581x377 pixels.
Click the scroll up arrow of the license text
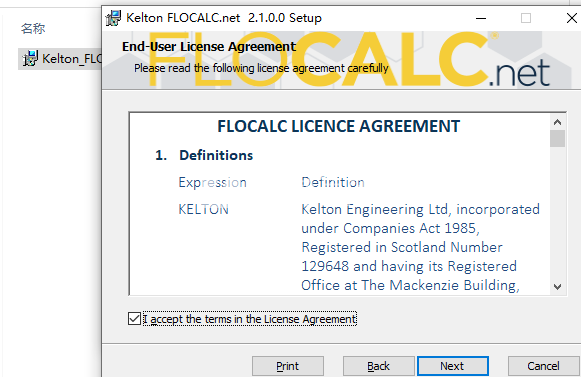tap(557, 122)
